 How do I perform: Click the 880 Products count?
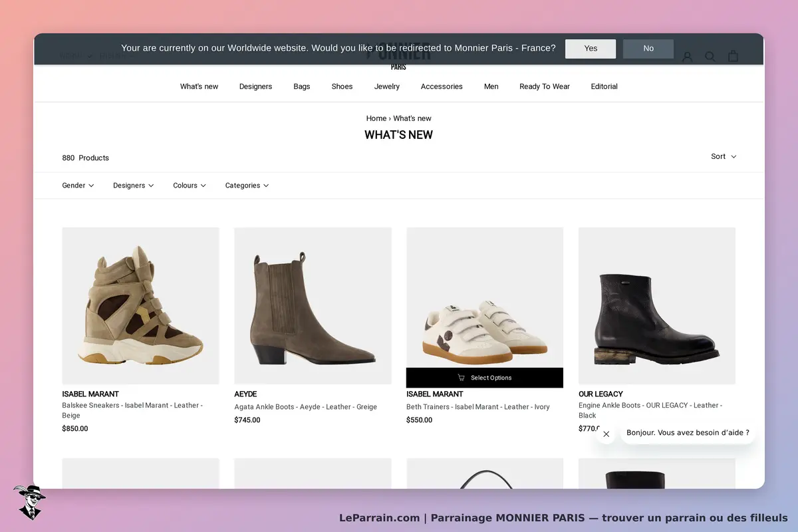[85, 158]
